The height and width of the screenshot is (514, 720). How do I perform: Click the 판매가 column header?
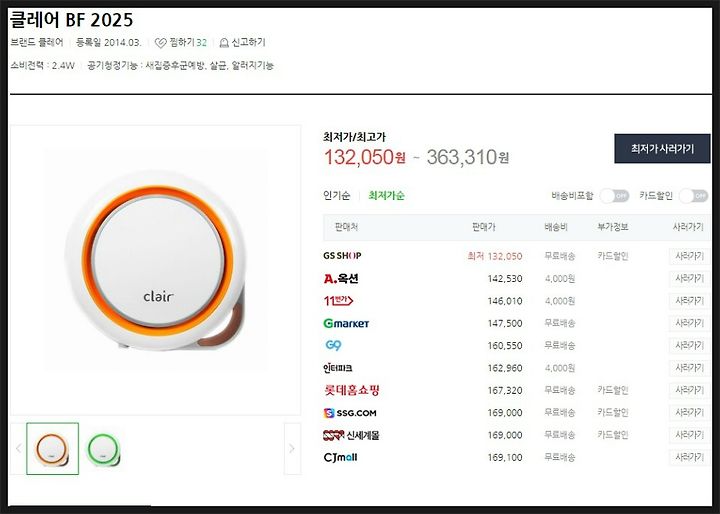click(x=484, y=227)
